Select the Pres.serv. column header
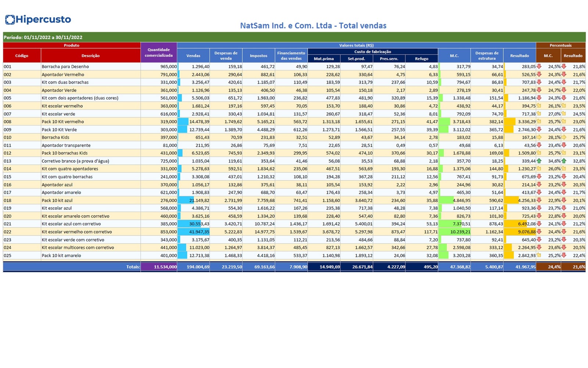 [389, 59]
